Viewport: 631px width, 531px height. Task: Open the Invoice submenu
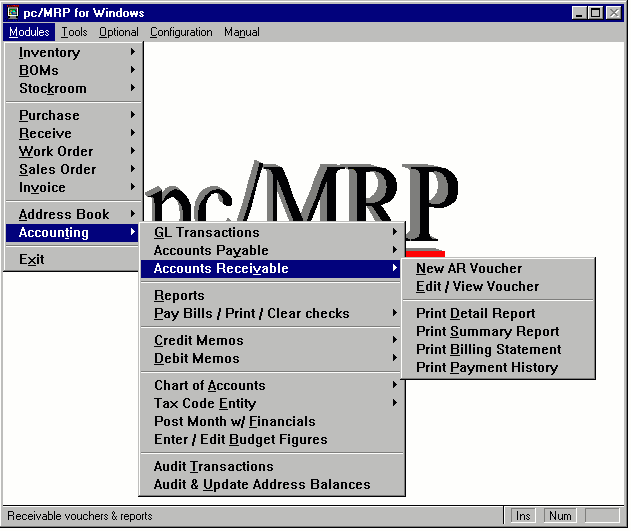click(x=74, y=187)
